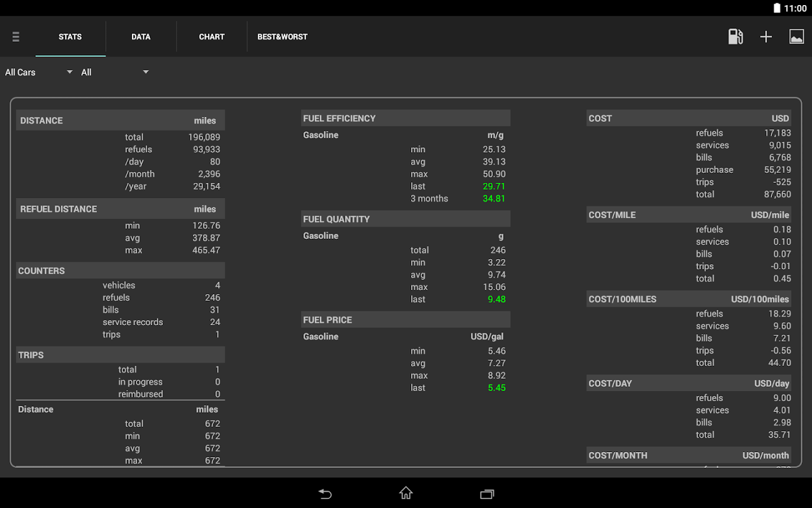
Task: Open the CHART tab
Action: (211, 36)
